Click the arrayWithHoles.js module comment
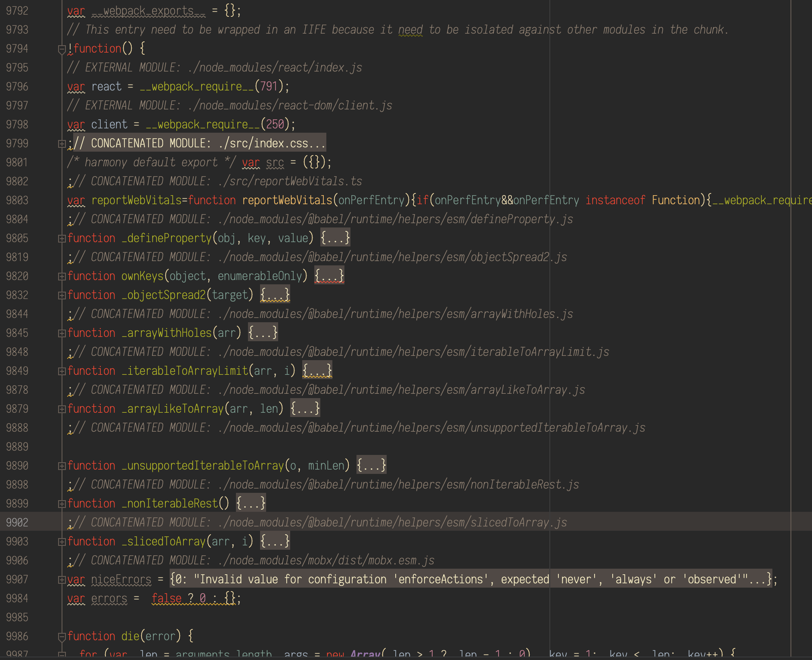Screen dimensions: 812x660 [323, 314]
